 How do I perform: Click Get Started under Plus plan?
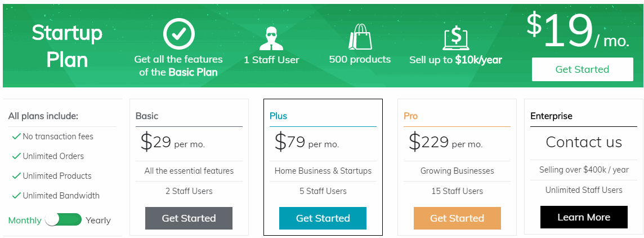coord(323,218)
